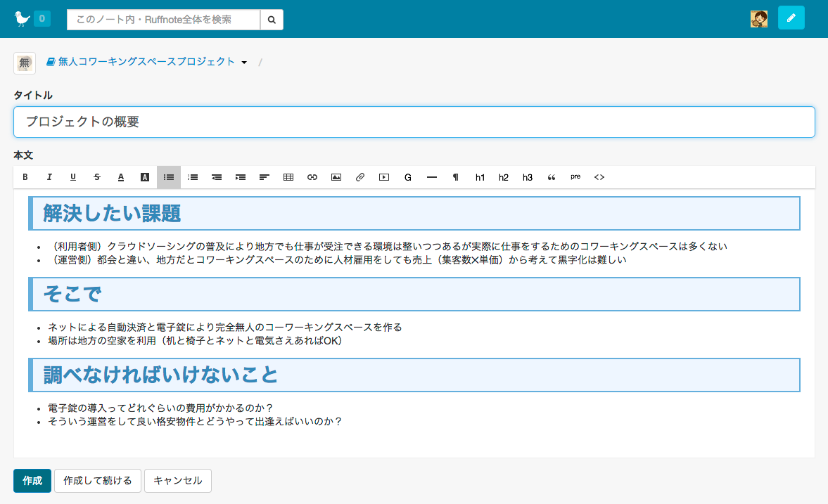Viewport: 828px width, 504px height.
Task: Click the blockquote quotation mark icon
Action: point(552,177)
